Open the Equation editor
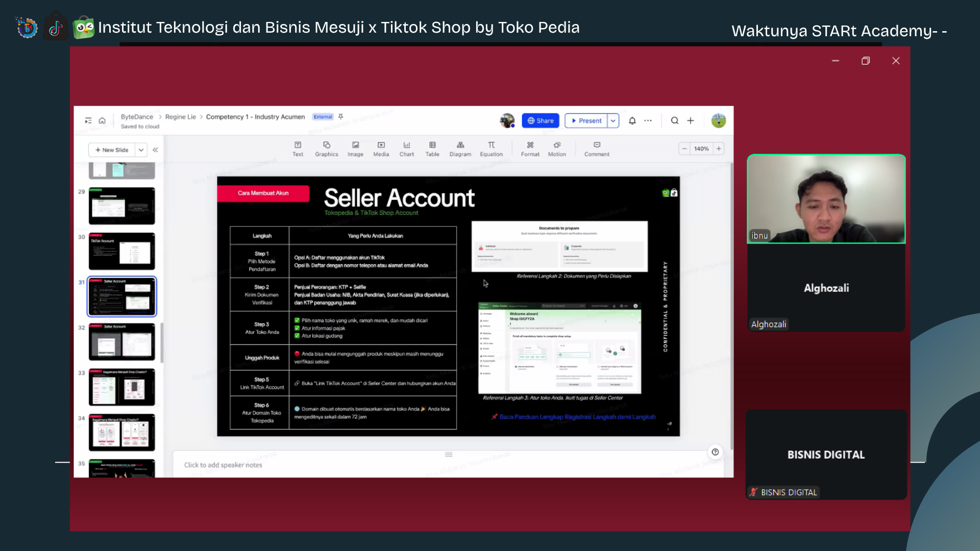The image size is (980, 551). point(491,149)
